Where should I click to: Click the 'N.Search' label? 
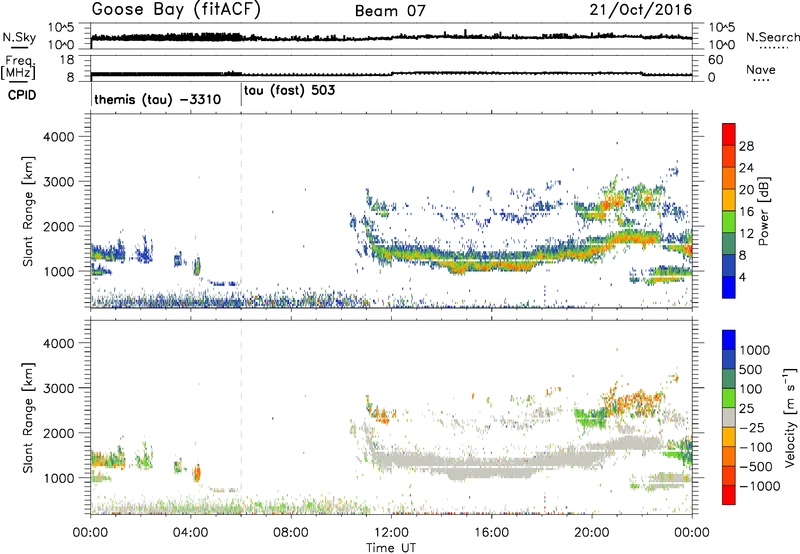pyautogui.click(x=773, y=37)
